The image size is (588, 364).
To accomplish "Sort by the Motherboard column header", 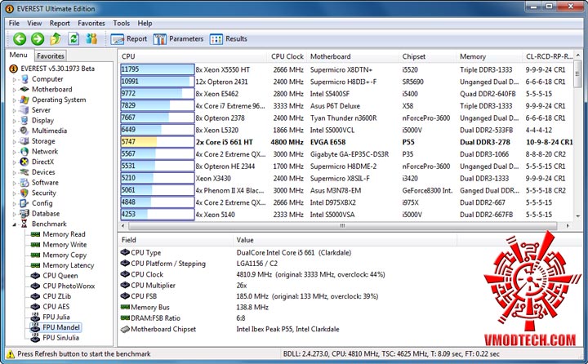I will pos(353,56).
